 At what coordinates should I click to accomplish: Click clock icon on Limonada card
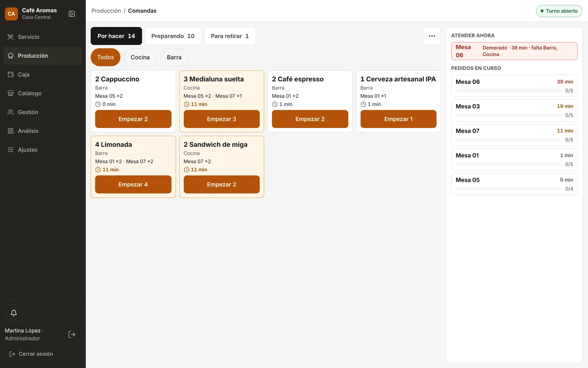coord(98,170)
